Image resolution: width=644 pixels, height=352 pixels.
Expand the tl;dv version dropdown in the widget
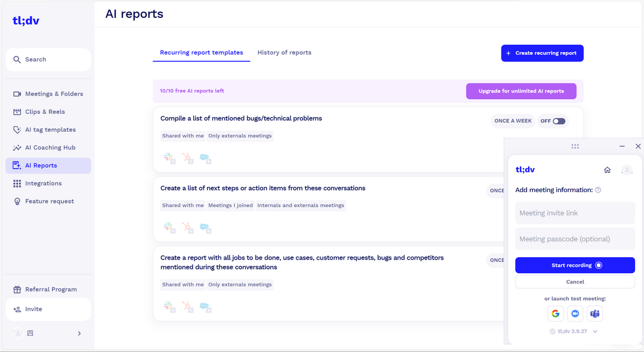594,331
